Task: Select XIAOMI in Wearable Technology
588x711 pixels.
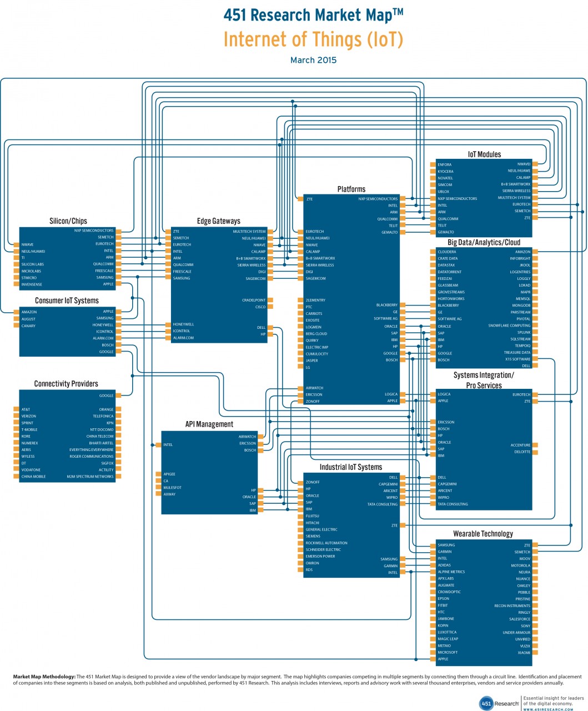Action: tap(524, 653)
